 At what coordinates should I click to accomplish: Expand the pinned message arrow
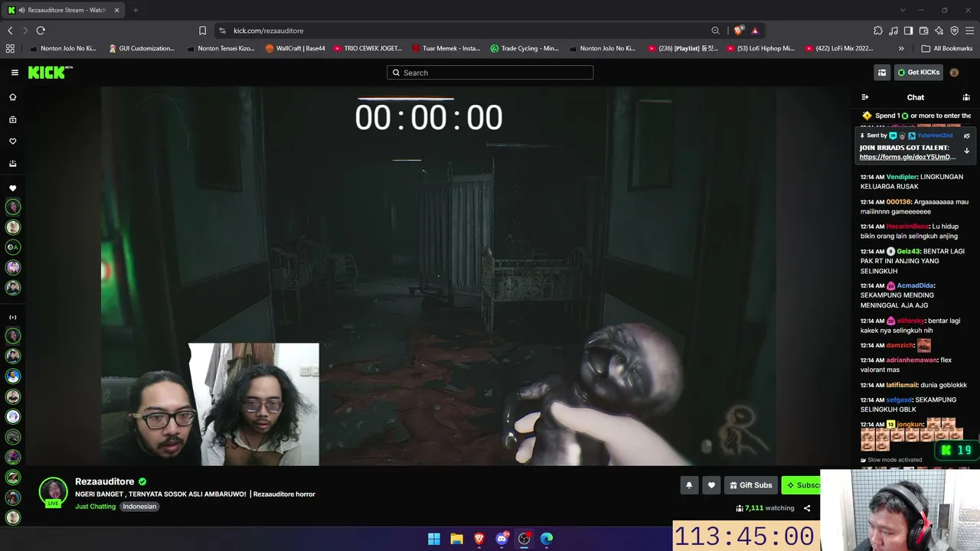pos(966,151)
